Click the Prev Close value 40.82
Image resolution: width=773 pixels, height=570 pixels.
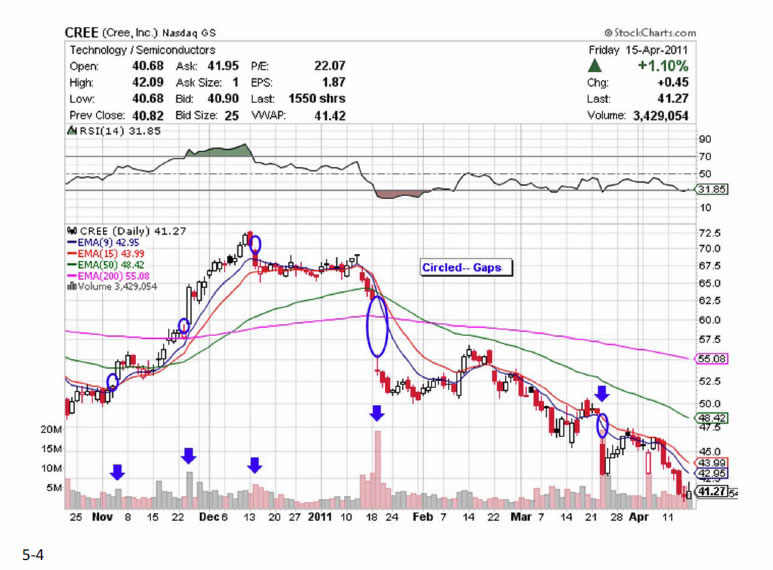(147, 115)
